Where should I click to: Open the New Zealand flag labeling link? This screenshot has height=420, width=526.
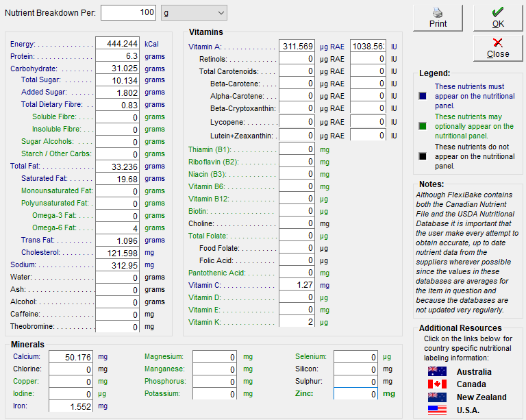coord(437,397)
